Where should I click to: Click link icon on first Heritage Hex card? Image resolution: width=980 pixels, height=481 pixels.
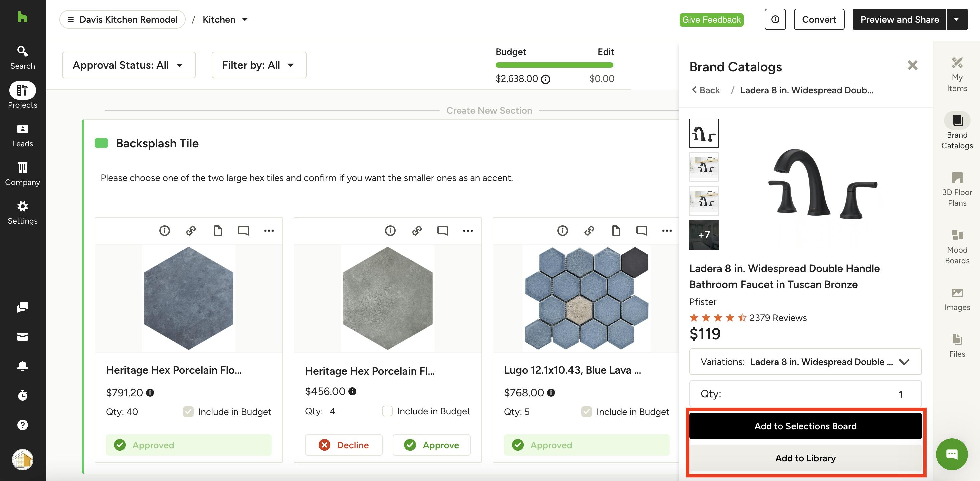point(191,230)
